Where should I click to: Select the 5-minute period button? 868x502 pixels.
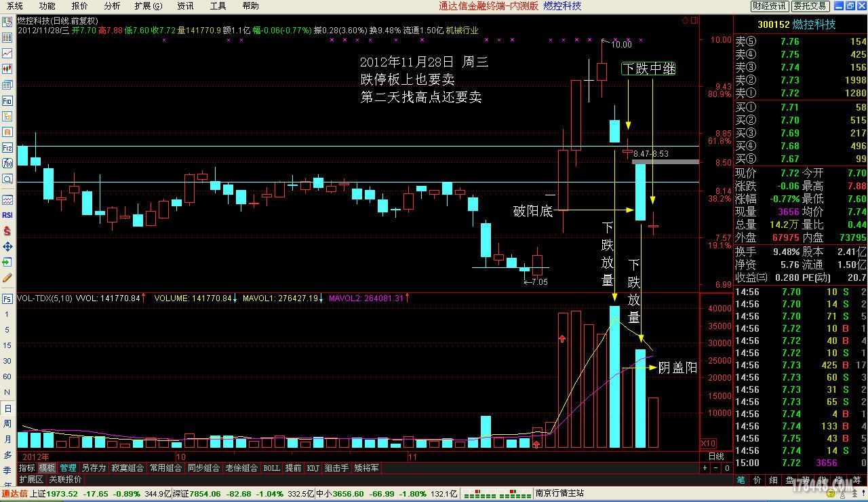point(7,330)
